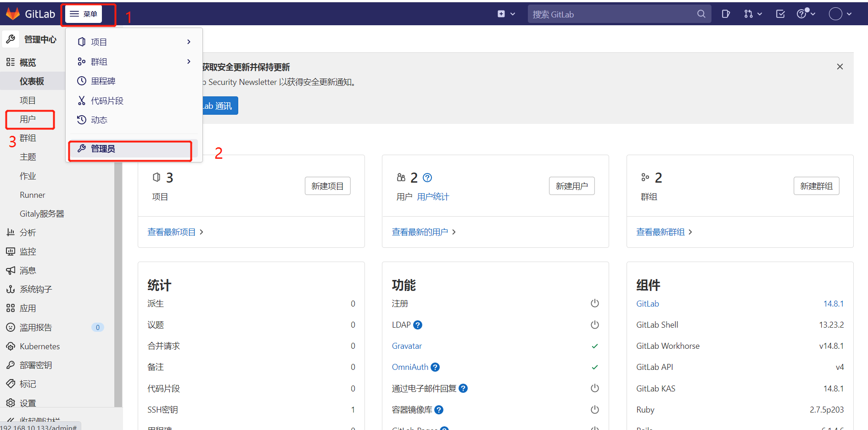868x430 pixels.
Task: Click the 新建项目 button
Action: coord(328,186)
